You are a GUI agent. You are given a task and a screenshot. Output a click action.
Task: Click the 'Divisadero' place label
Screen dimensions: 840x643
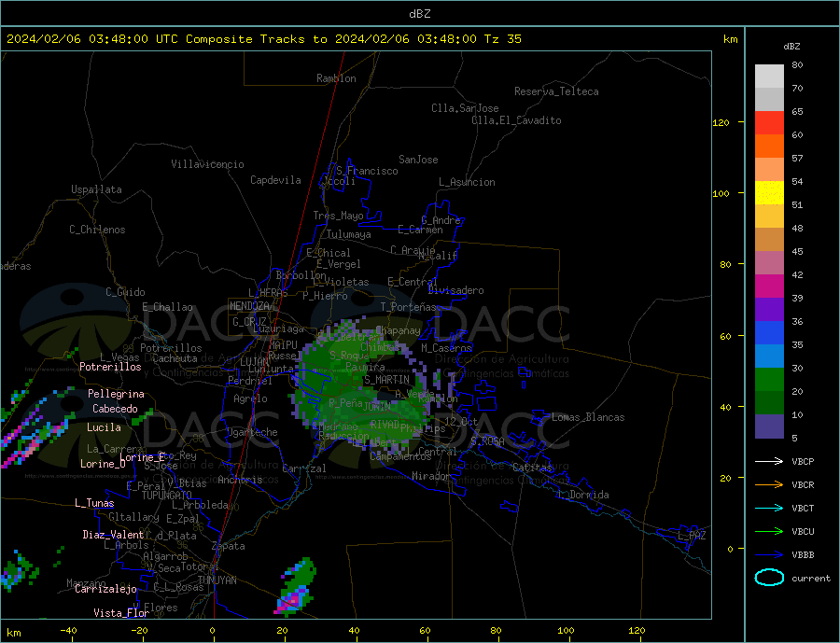coord(455,290)
